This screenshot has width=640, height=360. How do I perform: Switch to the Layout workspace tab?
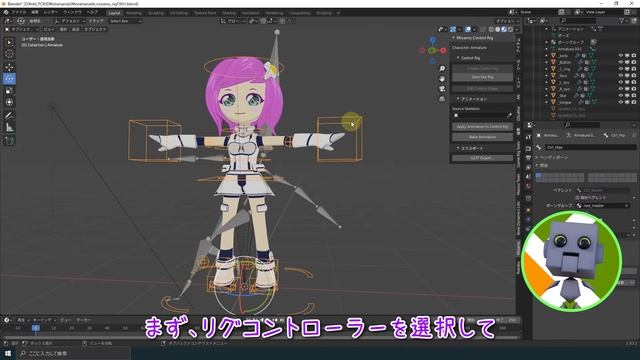coord(114,13)
